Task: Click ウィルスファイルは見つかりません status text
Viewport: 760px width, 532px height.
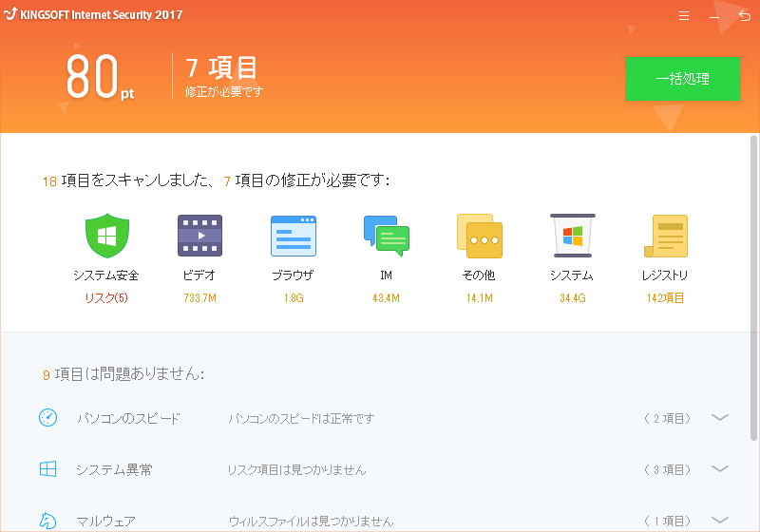Action: (x=311, y=521)
